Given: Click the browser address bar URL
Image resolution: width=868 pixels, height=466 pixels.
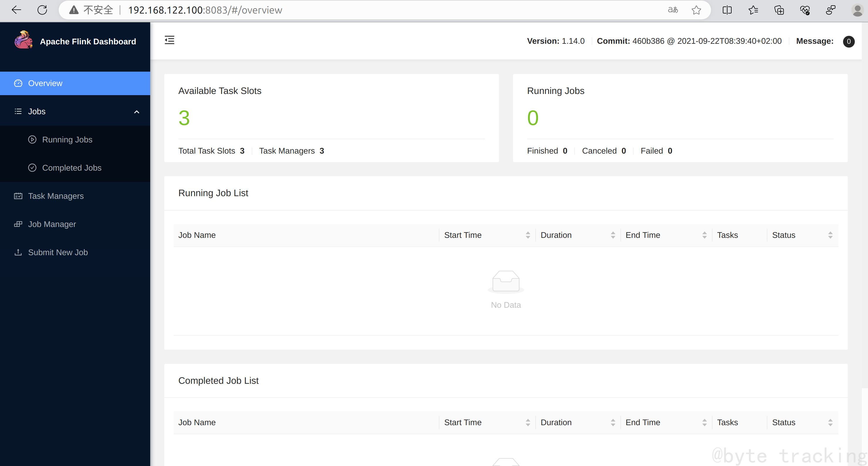Looking at the screenshot, I should click(x=205, y=10).
